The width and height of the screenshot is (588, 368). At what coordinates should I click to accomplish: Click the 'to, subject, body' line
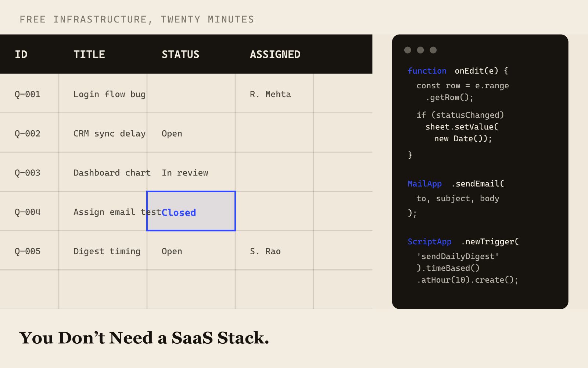[x=458, y=199]
